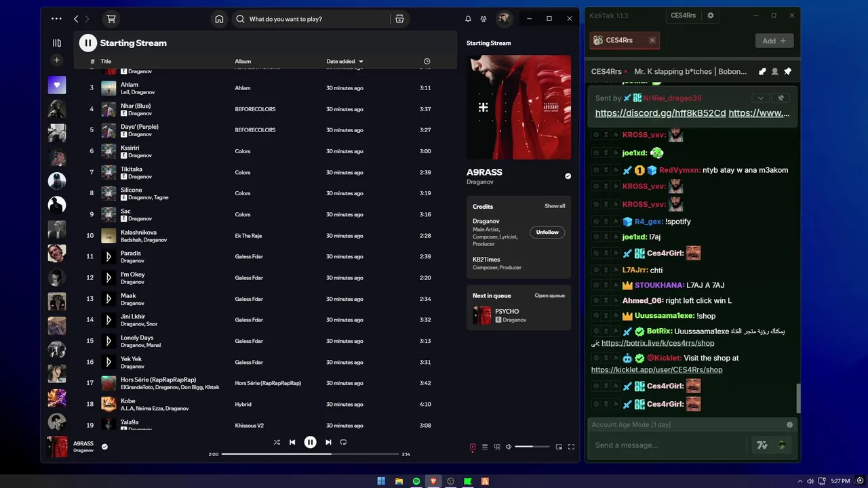Open the A9RASS album cover art
This screenshot has width=868, height=488.
click(x=519, y=107)
